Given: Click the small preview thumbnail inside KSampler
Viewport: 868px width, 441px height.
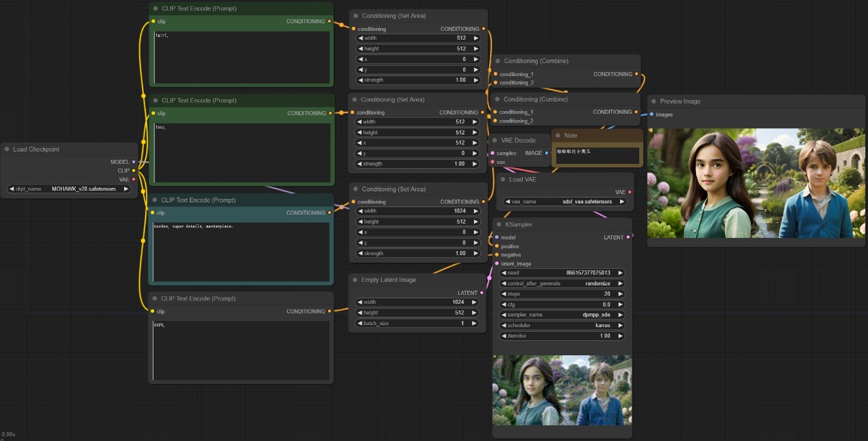Looking at the screenshot, I should 562,390.
